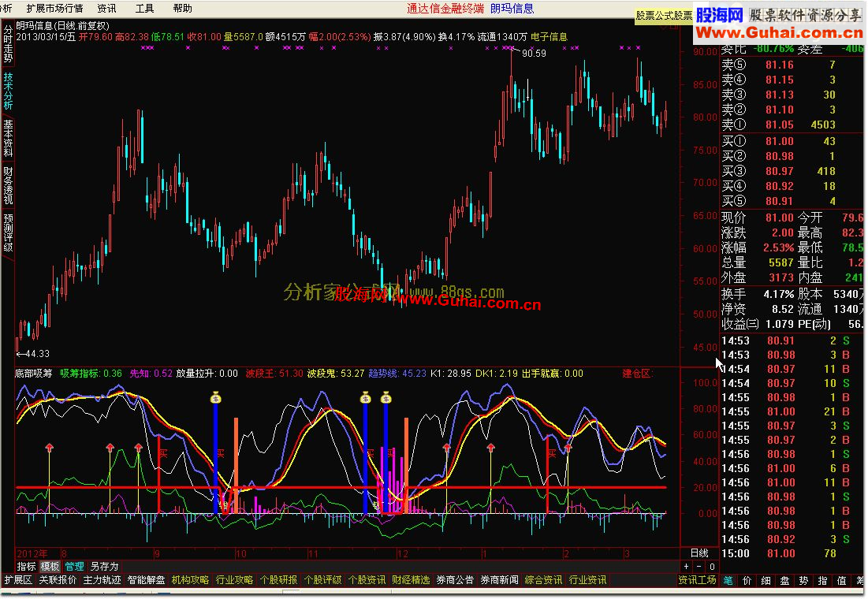
Task: Click the - zoom button near 日线
Action: point(699,567)
